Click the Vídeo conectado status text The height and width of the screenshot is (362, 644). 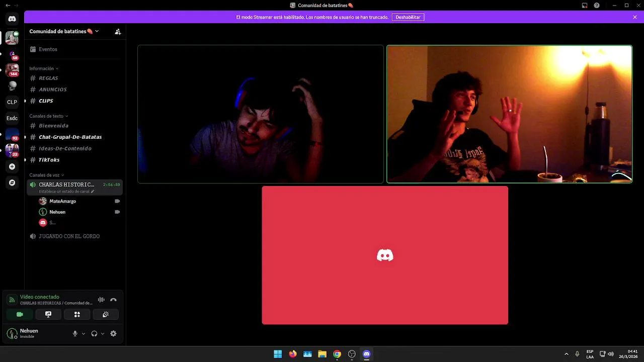(40, 297)
